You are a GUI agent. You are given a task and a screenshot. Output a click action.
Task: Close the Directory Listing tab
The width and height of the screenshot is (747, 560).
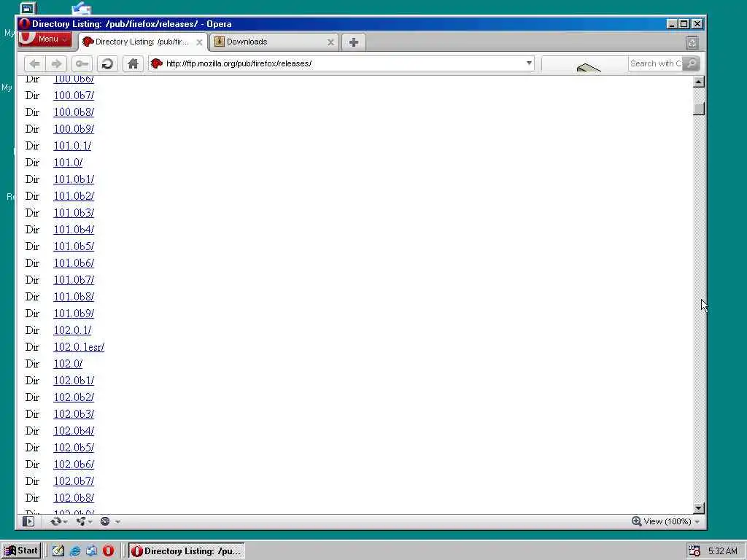tap(199, 42)
